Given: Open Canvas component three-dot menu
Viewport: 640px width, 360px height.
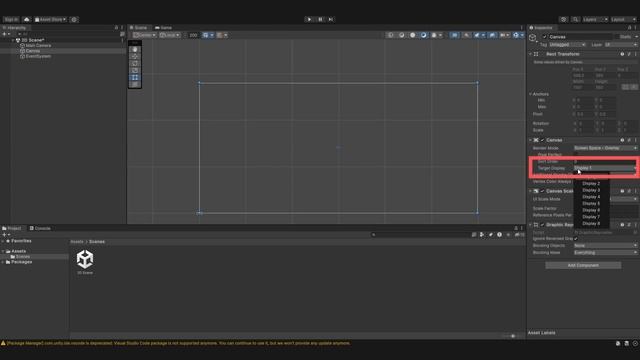Looking at the screenshot, I should tap(636, 140).
